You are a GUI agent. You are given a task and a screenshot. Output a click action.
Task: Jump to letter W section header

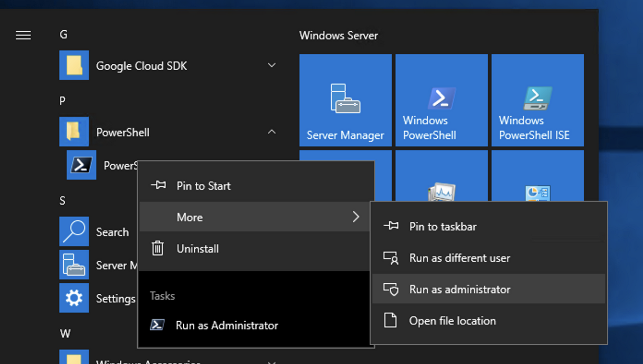coord(65,333)
